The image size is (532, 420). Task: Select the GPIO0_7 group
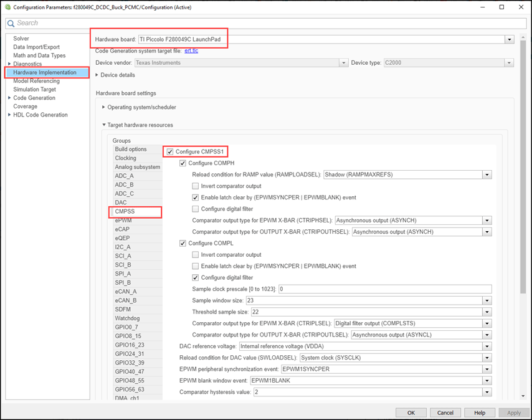point(138,327)
